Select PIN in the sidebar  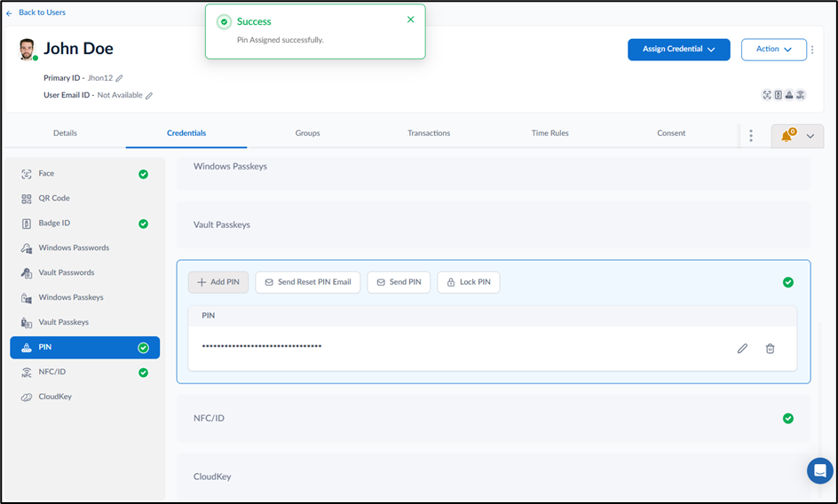pos(85,348)
